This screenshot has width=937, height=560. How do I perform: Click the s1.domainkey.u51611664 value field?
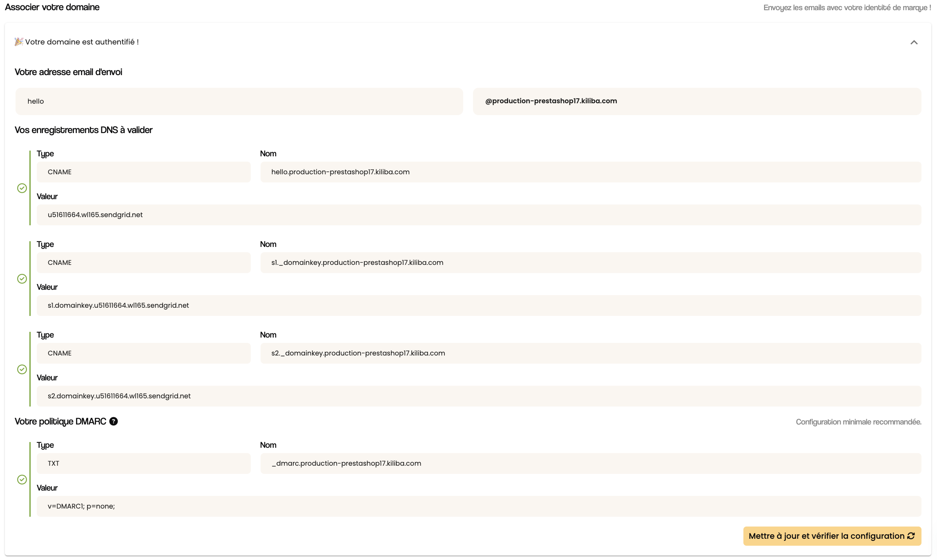click(x=479, y=305)
